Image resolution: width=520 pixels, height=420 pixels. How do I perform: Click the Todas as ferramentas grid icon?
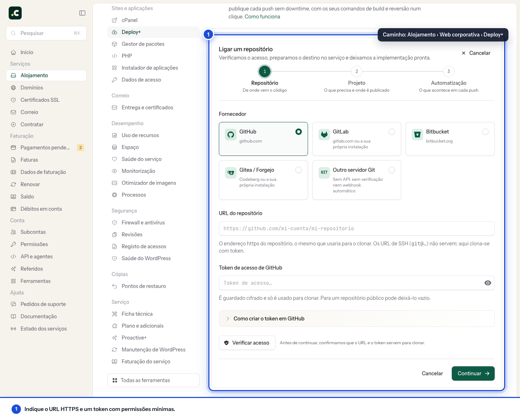[115, 380]
